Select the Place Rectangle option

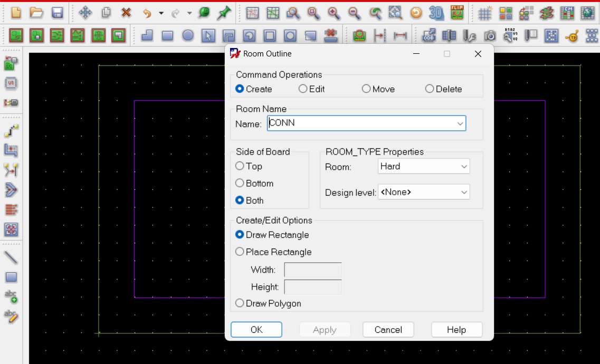coord(240,252)
